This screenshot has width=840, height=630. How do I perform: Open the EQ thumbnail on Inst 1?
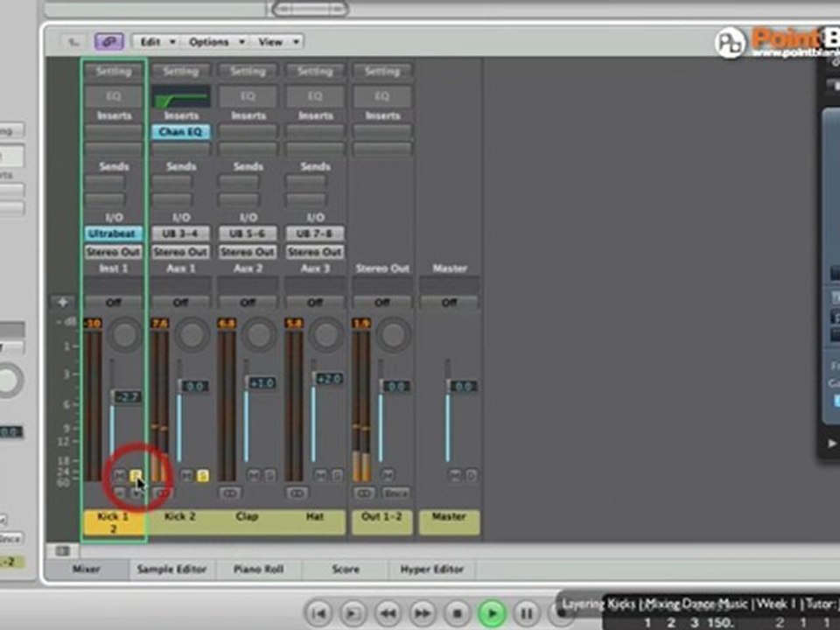coord(114,96)
